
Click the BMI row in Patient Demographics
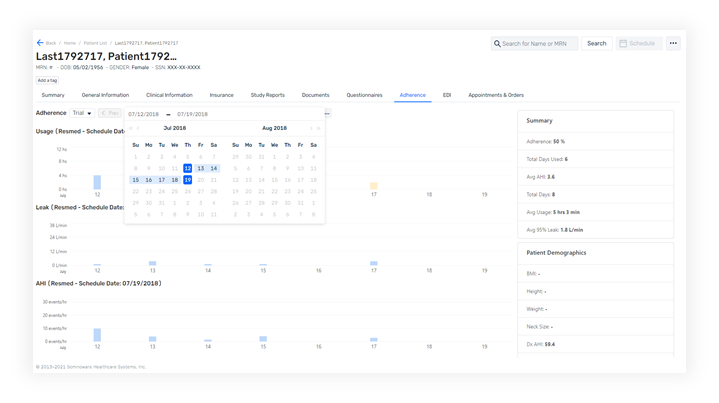pyautogui.click(x=596, y=274)
